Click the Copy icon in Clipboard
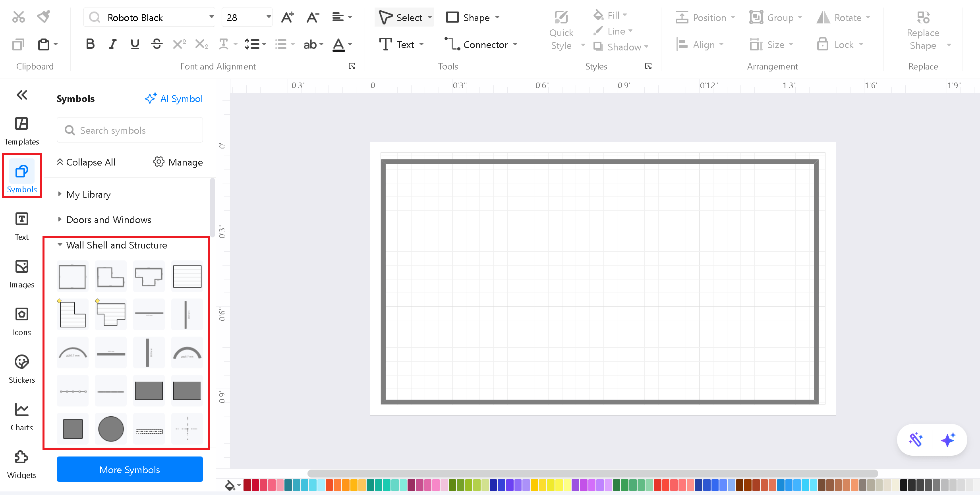This screenshot has width=980, height=495. (18, 44)
